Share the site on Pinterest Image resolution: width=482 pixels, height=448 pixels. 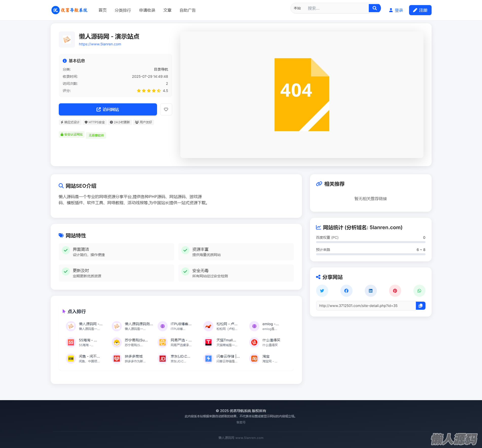395,291
